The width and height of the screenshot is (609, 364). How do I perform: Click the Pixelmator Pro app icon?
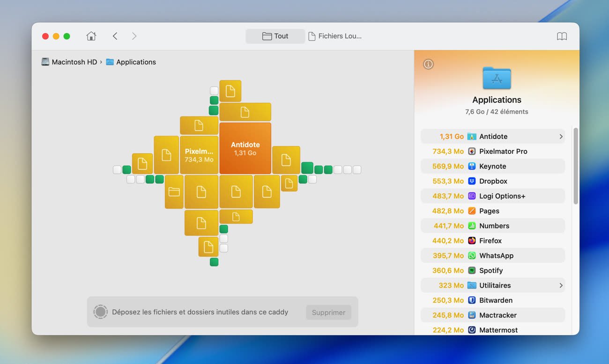click(x=472, y=152)
